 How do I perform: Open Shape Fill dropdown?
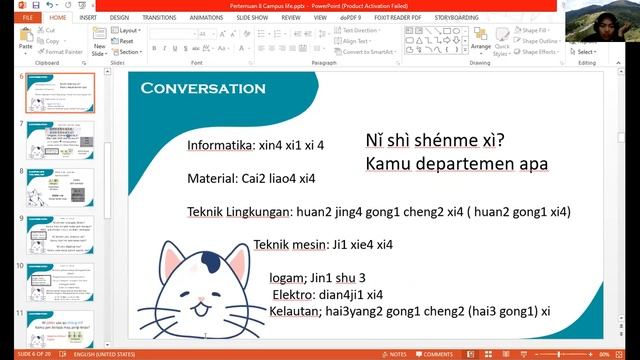click(x=531, y=30)
